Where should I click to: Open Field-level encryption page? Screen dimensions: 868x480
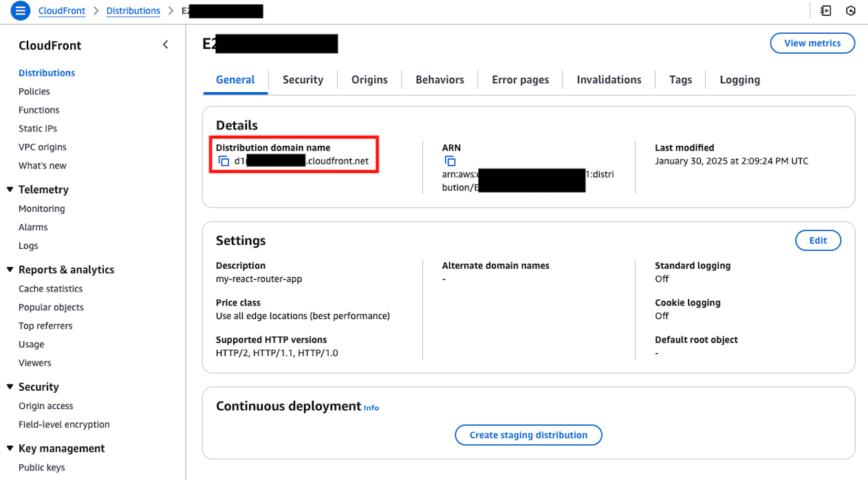point(64,425)
